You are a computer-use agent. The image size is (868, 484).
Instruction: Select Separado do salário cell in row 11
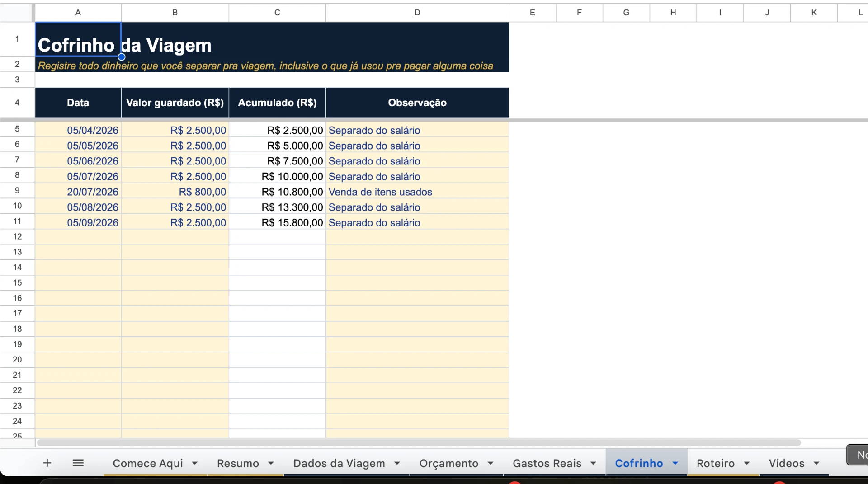click(x=417, y=222)
